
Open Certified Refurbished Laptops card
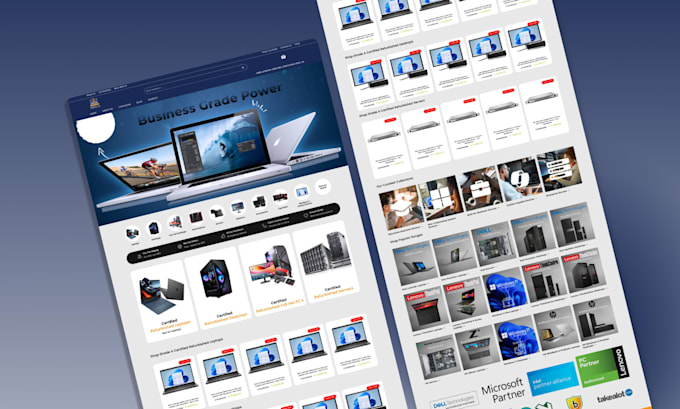(164, 301)
